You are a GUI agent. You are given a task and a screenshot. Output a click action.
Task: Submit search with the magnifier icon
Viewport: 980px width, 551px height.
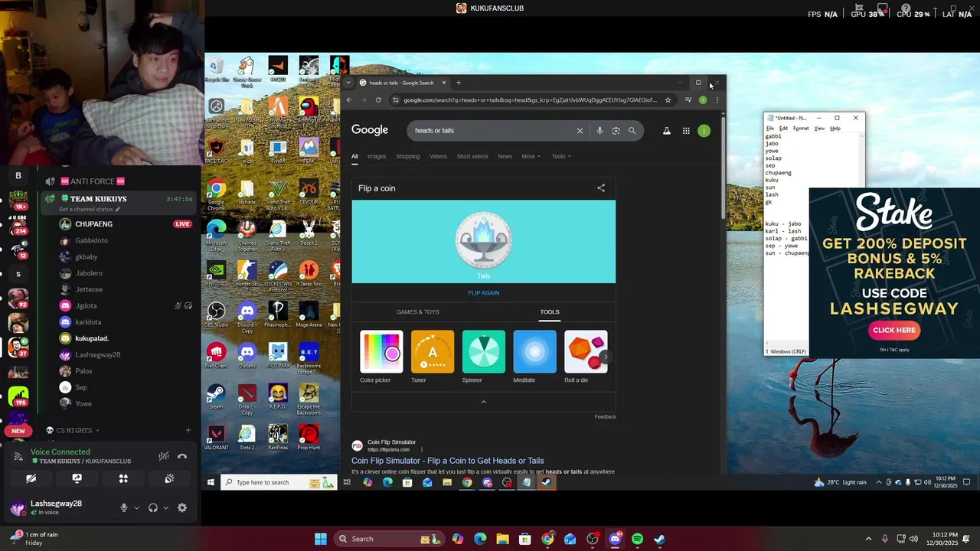click(x=632, y=131)
